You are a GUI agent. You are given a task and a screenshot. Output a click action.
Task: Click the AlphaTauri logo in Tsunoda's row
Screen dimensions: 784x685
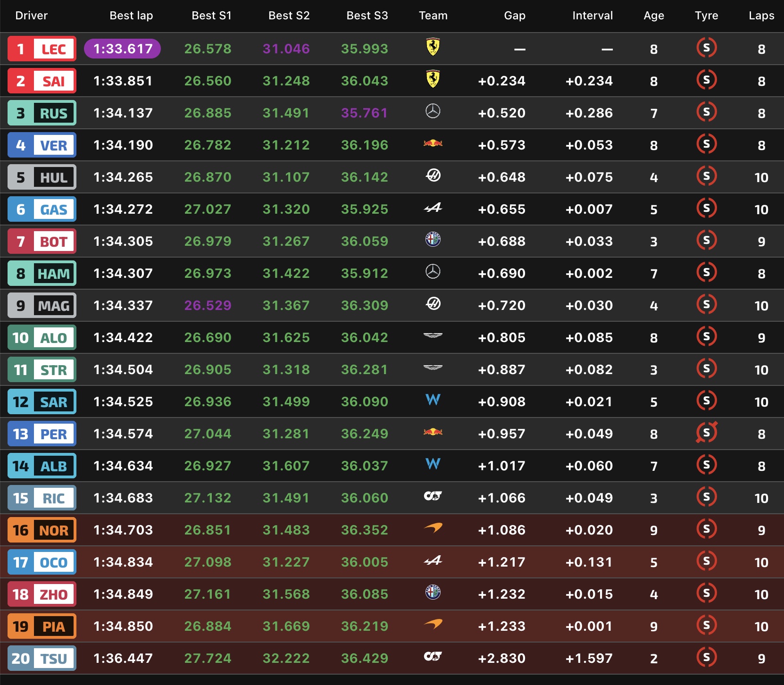pos(433,656)
